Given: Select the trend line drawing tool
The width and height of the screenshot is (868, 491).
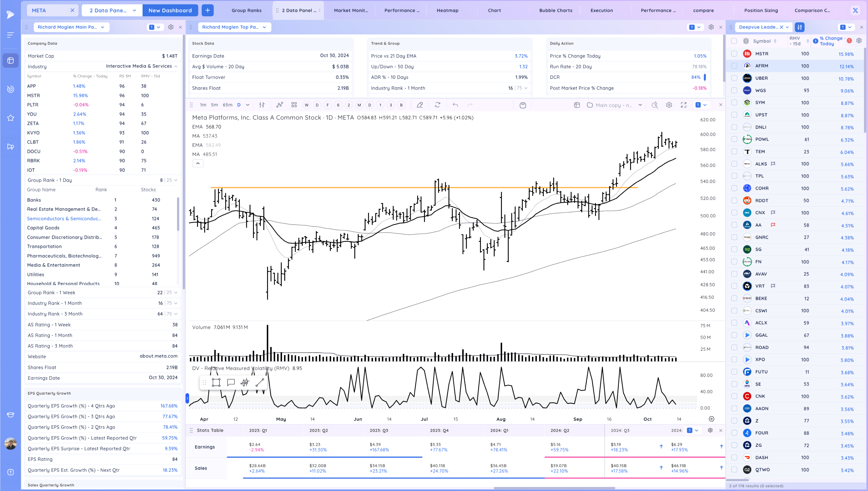Looking at the screenshot, I should (260, 382).
